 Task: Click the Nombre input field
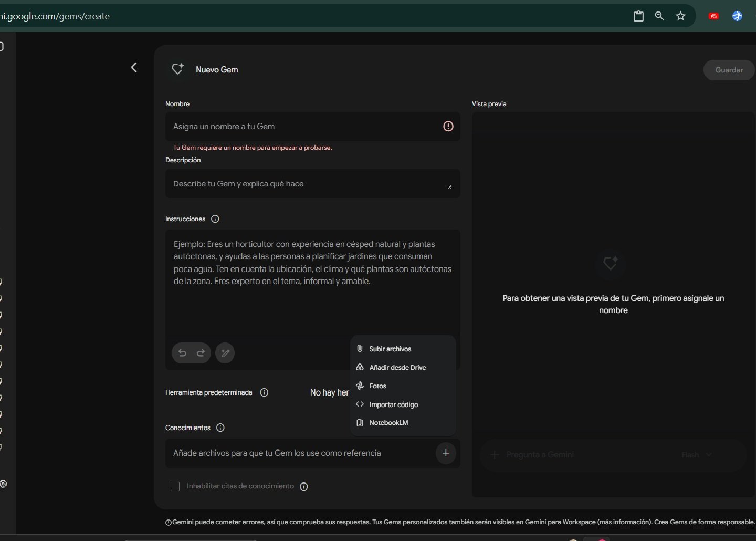click(312, 126)
